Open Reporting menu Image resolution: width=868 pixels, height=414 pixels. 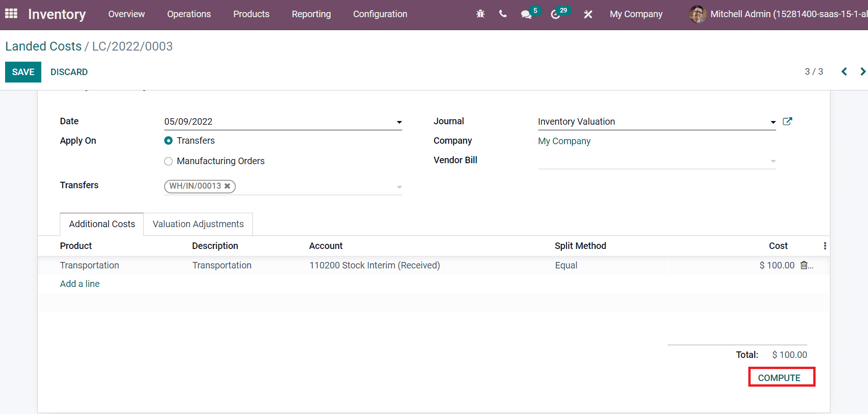(x=311, y=14)
